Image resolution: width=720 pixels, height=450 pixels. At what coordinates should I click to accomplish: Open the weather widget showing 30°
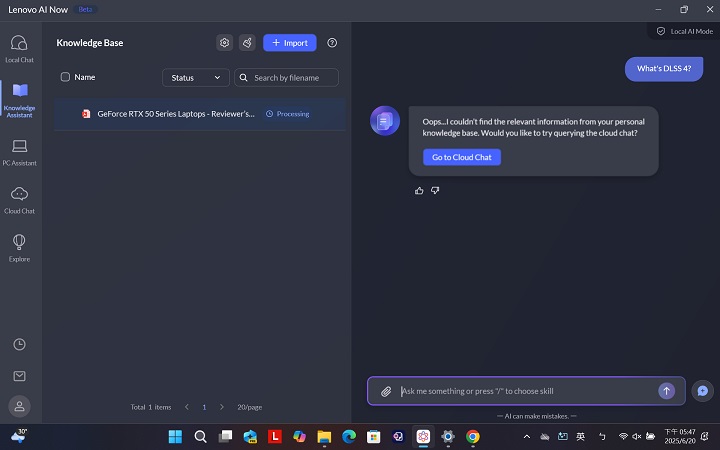click(x=19, y=435)
